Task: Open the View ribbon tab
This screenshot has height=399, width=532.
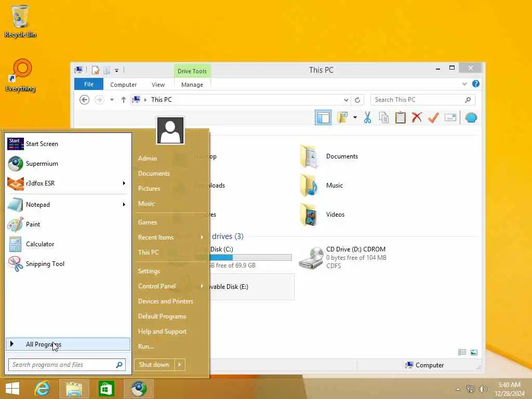Action: coord(158,85)
